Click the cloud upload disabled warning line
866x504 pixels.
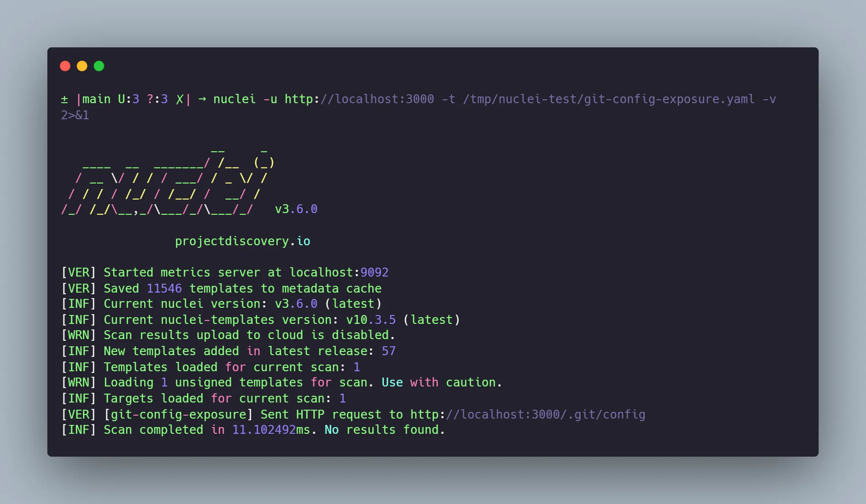click(x=228, y=335)
